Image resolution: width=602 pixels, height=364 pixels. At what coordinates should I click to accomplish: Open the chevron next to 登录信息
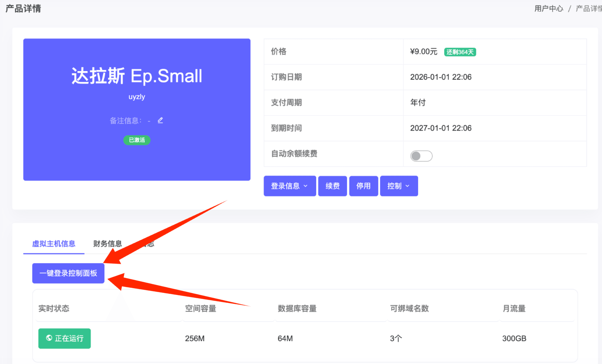306,186
